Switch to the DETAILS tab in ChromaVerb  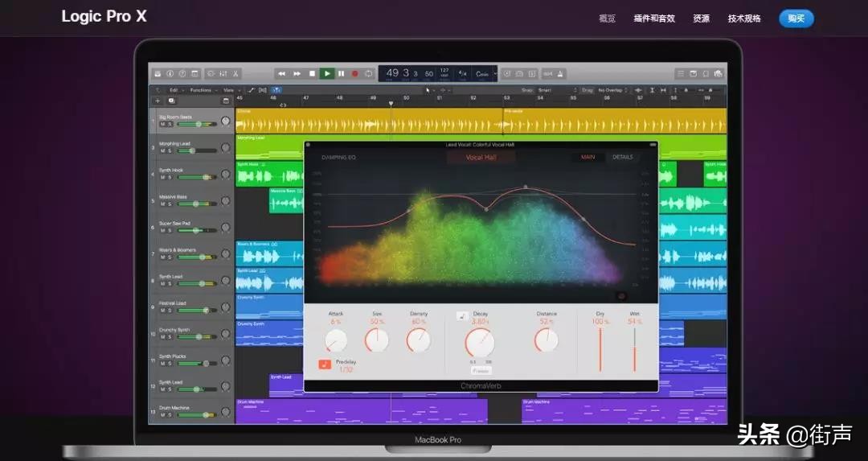623,158
